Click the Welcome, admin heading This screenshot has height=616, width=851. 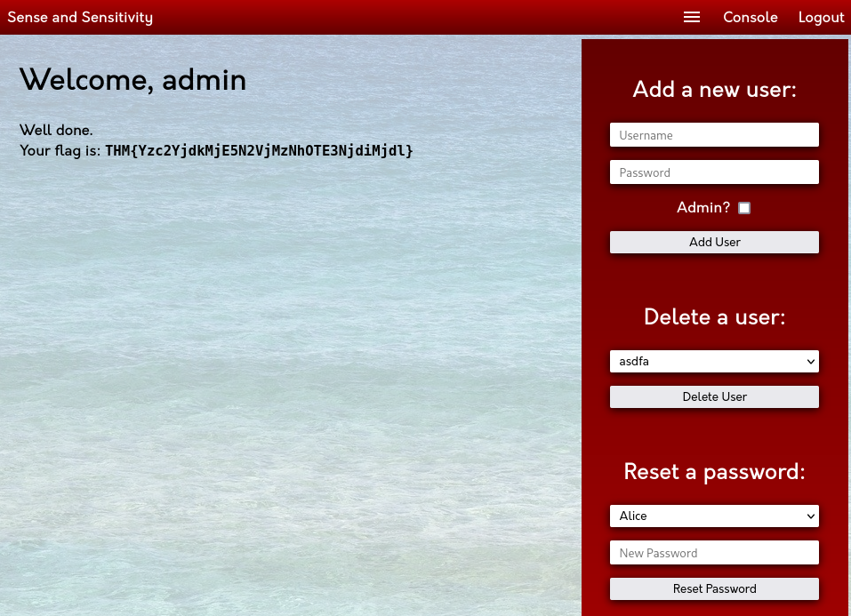[133, 80]
